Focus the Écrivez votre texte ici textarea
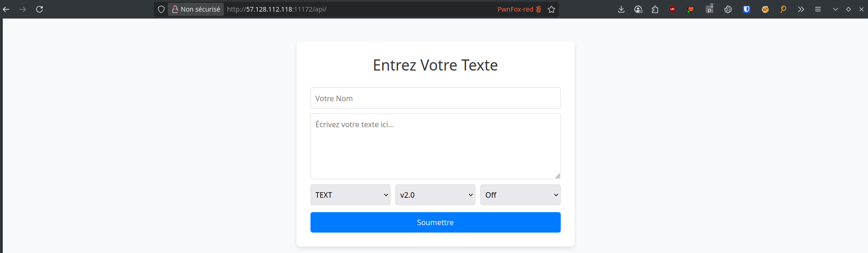 tap(436, 146)
